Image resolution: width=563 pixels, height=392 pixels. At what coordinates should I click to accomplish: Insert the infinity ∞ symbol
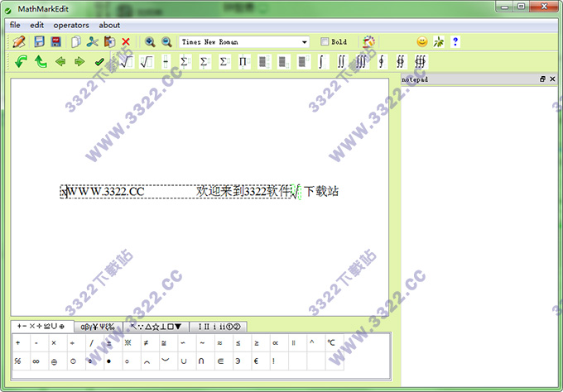[x=36, y=361]
